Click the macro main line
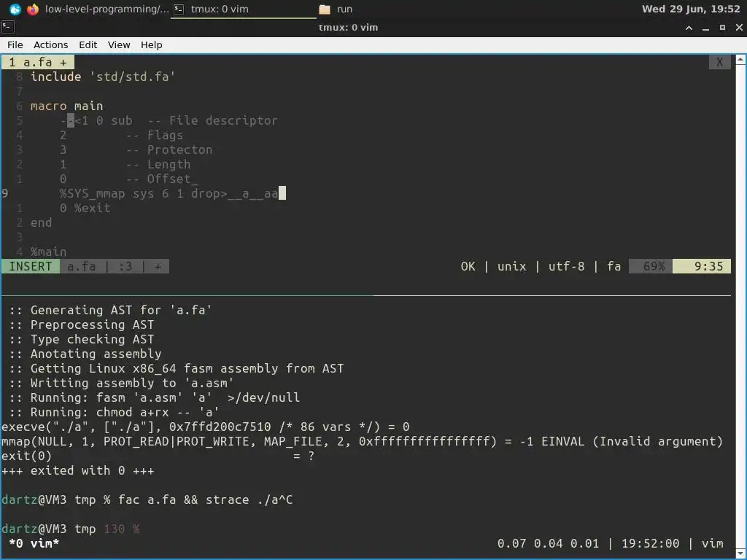Screen dimensions: 747x560 [66, 106]
